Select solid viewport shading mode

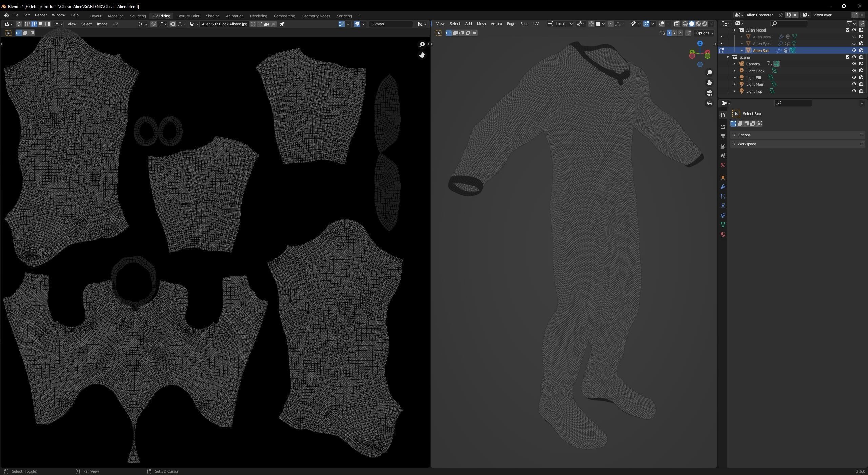[692, 24]
